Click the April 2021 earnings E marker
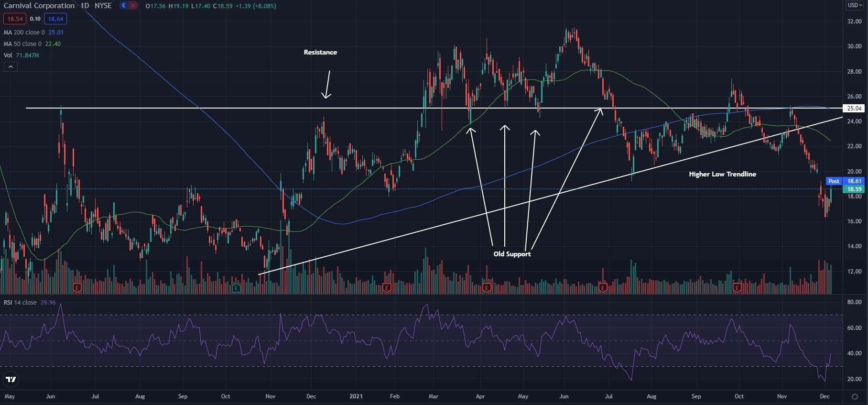The width and height of the screenshot is (868, 405). (487, 288)
